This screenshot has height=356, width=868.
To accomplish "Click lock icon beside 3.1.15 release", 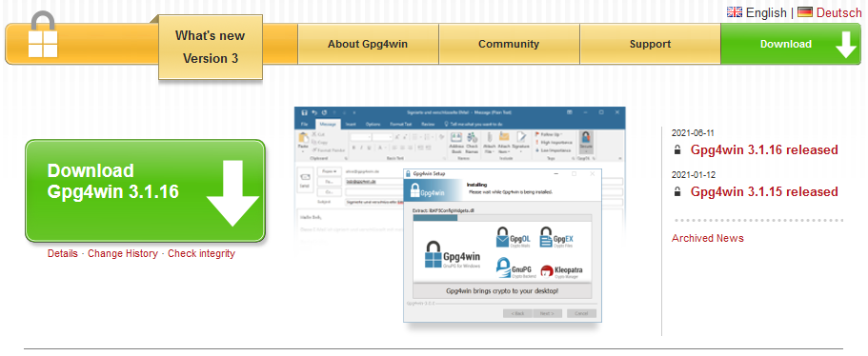I will [x=677, y=192].
